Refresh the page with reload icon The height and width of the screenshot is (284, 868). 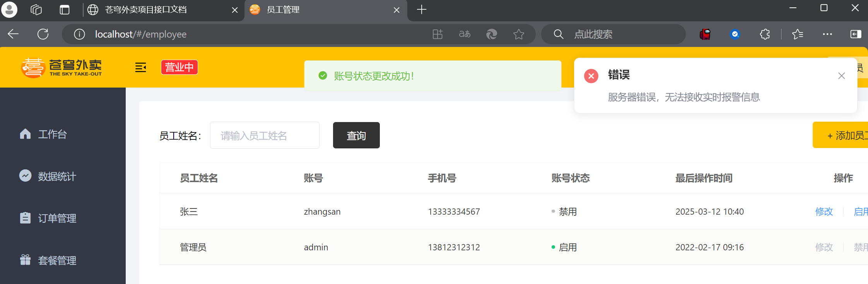43,34
